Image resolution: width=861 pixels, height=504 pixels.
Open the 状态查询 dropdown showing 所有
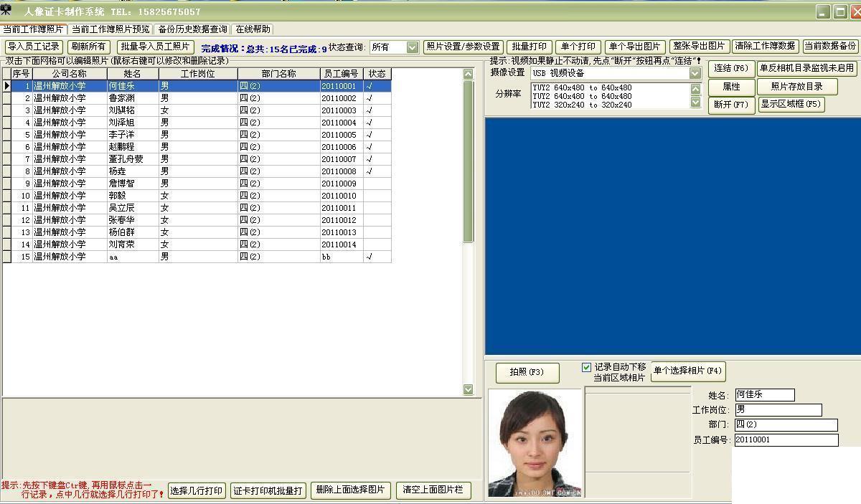412,47
